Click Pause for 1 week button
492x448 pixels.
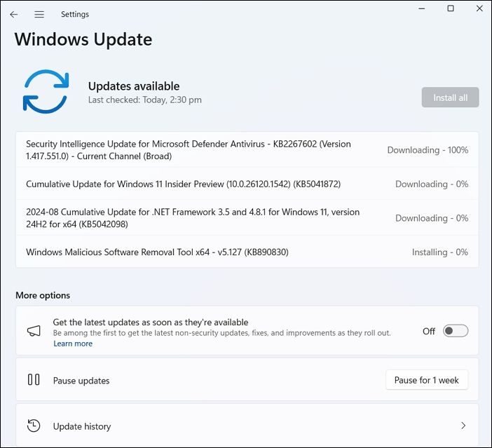(426, 380)
